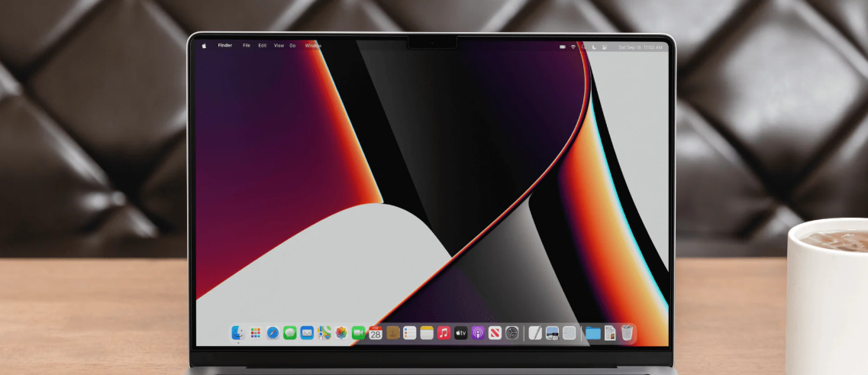
Task: Launch Maps from the dock
Action: pos(324,332)
